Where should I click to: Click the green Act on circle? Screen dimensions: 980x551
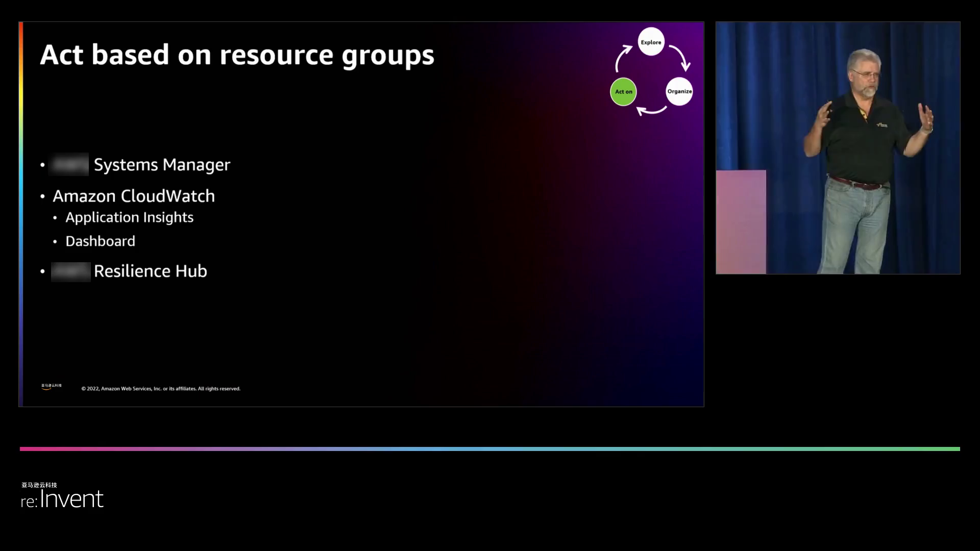coord(623,92)
